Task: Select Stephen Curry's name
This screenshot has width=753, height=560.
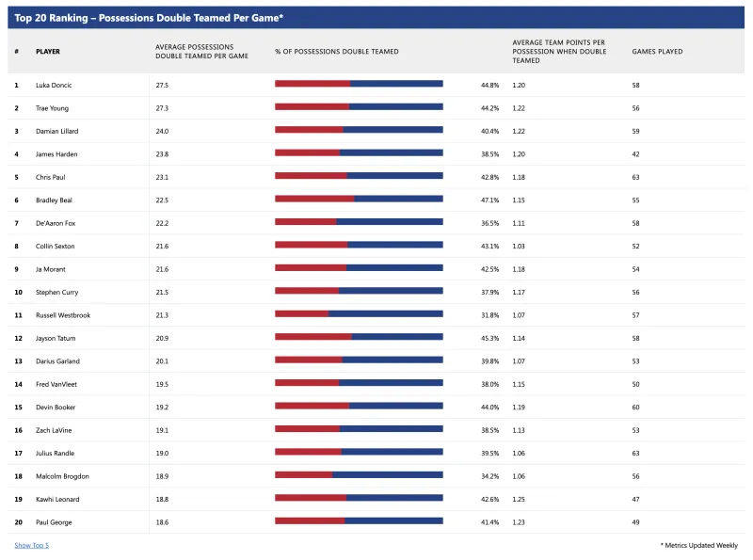Action: pos(57,292)
